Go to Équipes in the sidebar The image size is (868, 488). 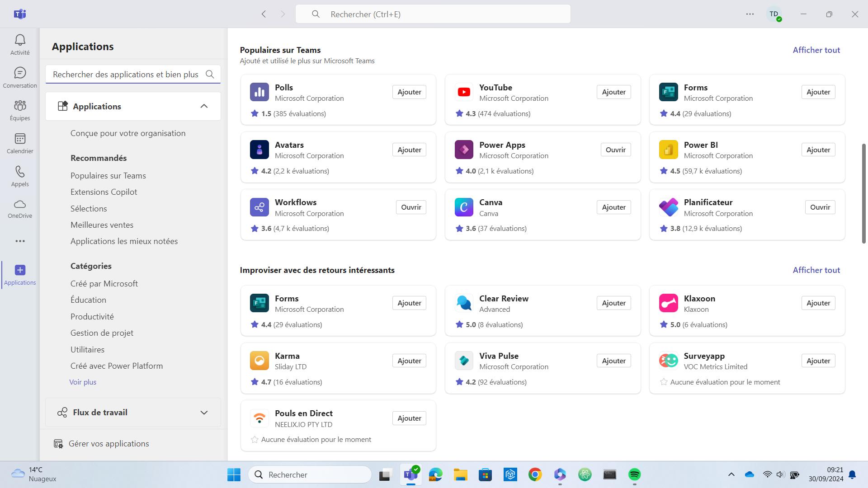(x=20, y=110)
